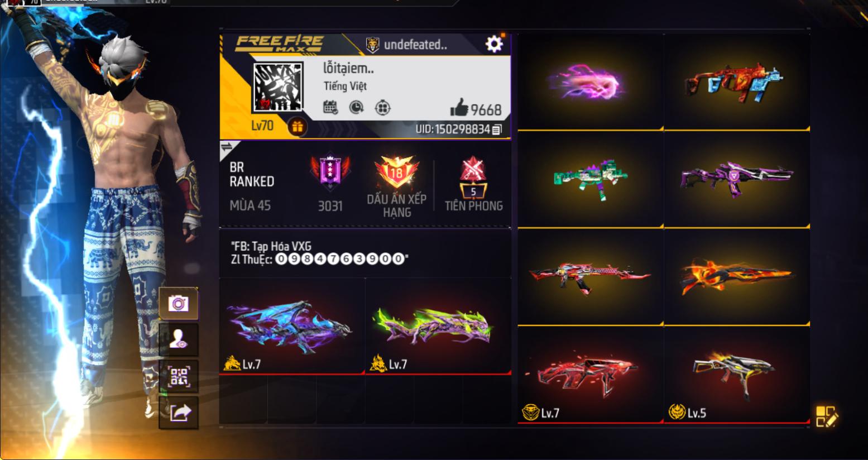Select the purple fist skin thumbnail

pos(590,83)
